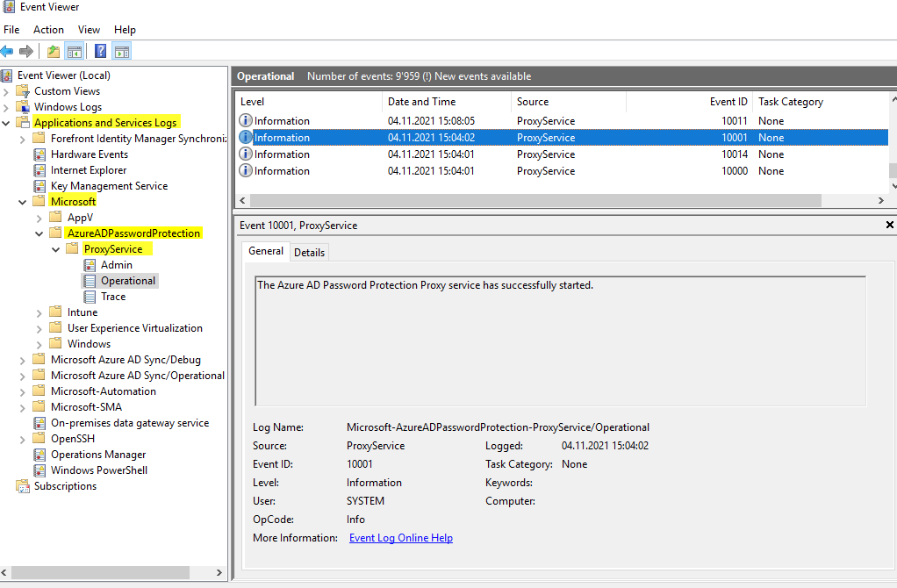The height and width of the screenshot is (588, 897).
Task: Close the Event 10001 preview pane
Action: [890, 225]
